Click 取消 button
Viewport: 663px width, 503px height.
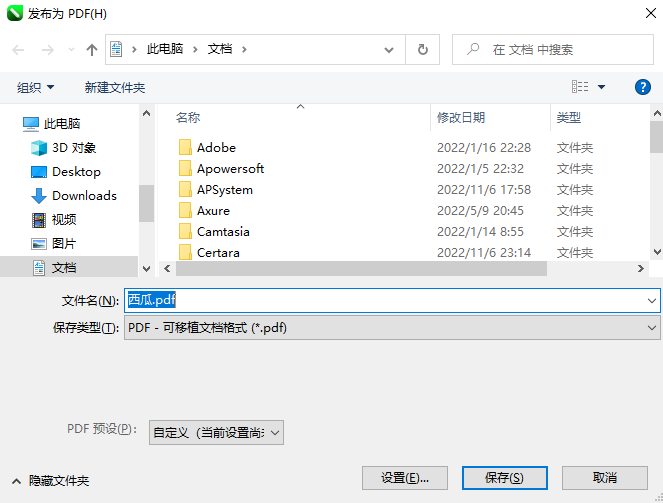[x=605, y=478]
